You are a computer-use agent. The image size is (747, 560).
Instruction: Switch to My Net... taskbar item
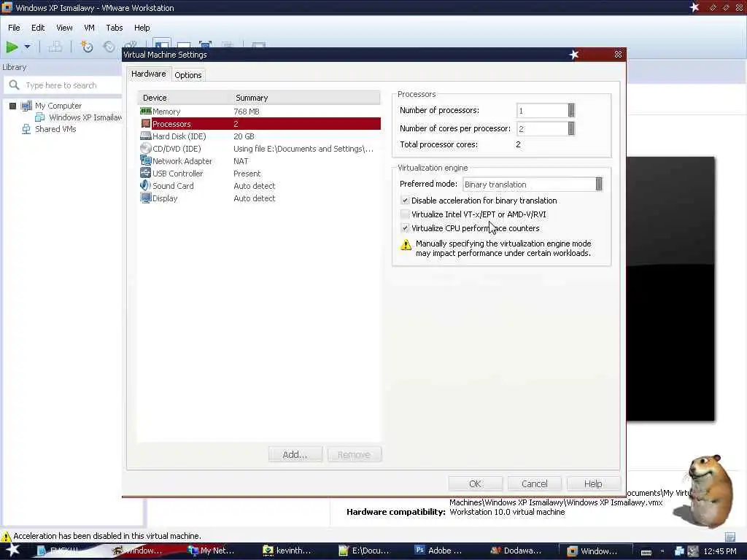pyautogui.click(x=211, y=551)
